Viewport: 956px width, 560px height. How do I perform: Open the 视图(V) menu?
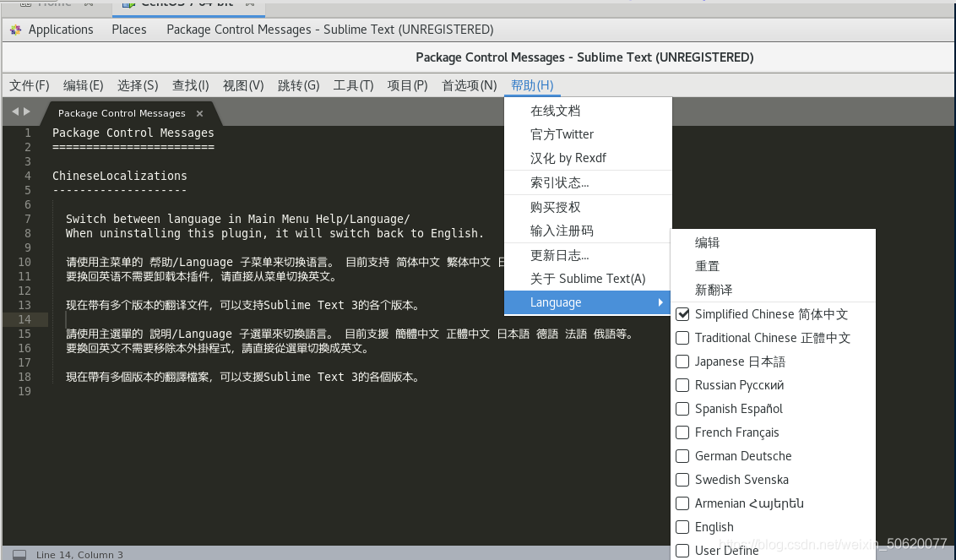tap(243, 85)
